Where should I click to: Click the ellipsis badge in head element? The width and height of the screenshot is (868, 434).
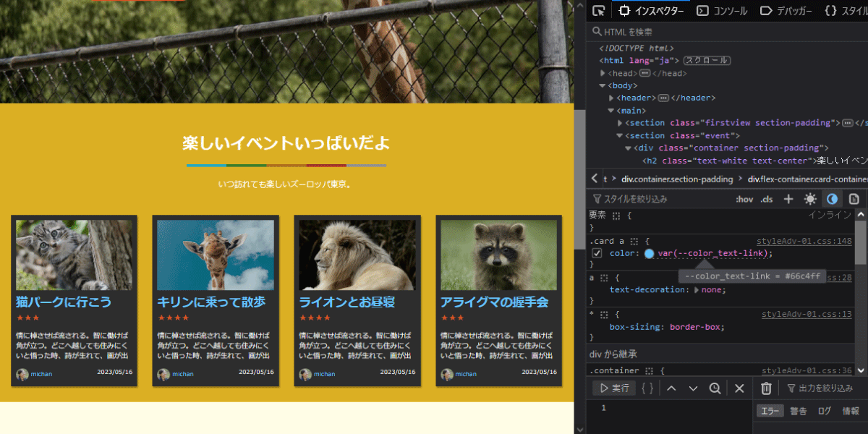click(644, 73)
